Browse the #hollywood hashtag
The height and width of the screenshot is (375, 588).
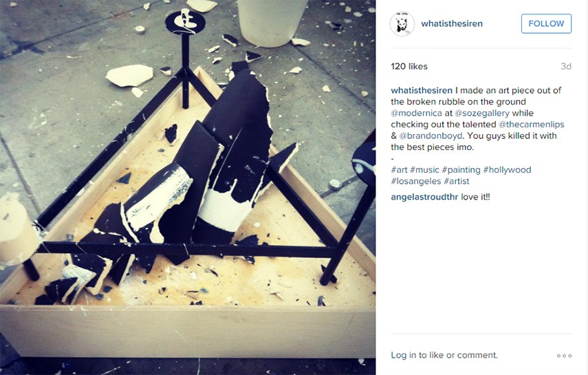coord(507,170)
